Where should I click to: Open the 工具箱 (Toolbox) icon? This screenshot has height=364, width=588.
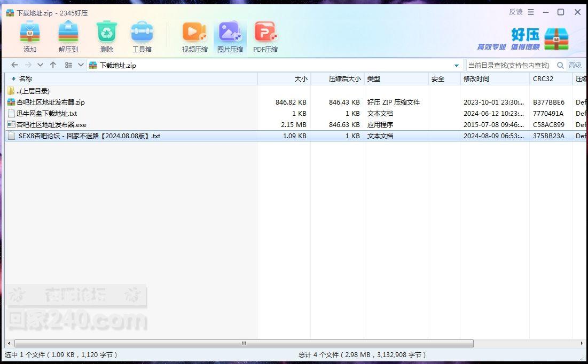(142, 36)
